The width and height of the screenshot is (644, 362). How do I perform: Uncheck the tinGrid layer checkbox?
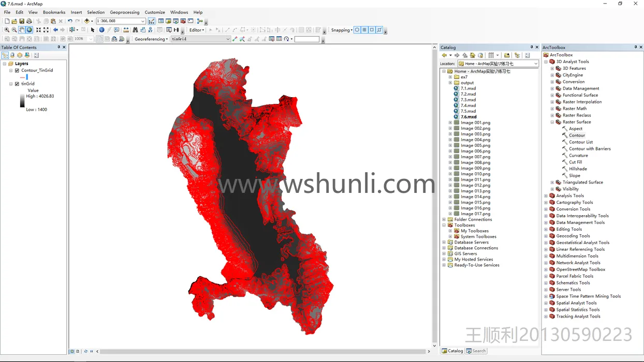pos(17,84)
